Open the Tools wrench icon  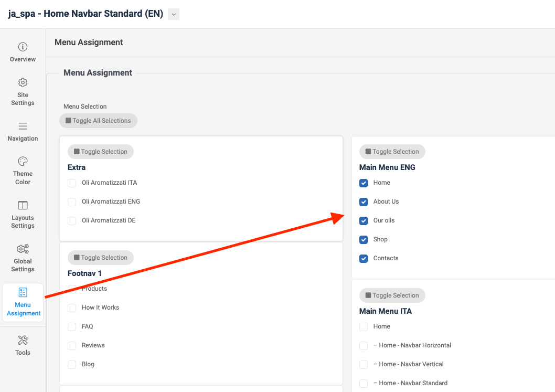click(x=23, y=341)
